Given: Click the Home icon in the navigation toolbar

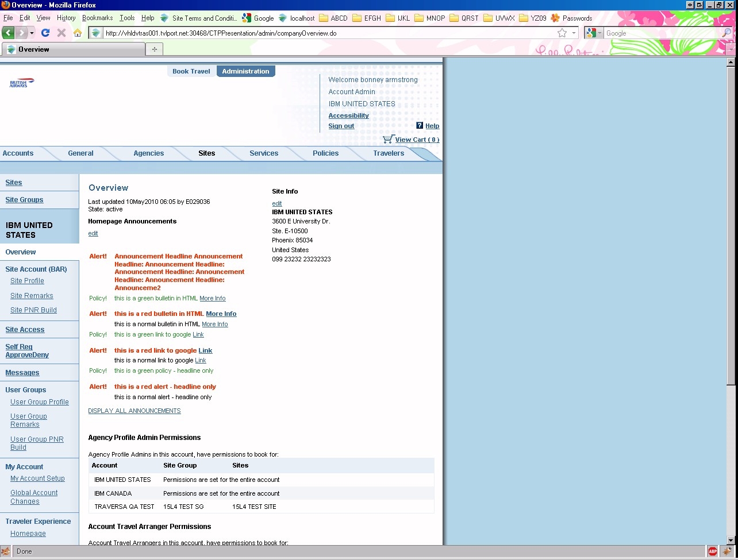Looking at the screenshot, I should pos(78,33).
